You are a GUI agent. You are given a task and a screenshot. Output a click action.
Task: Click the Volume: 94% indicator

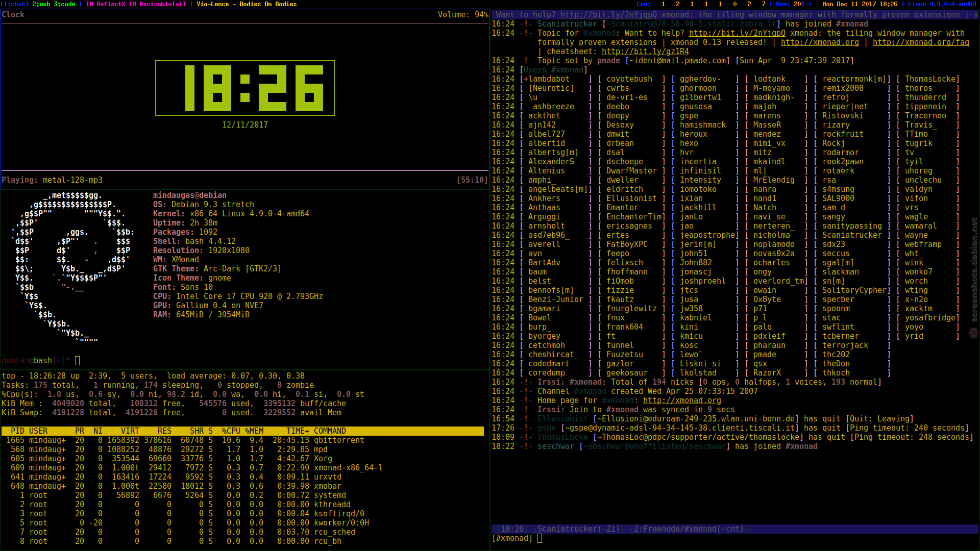[463, 15]
